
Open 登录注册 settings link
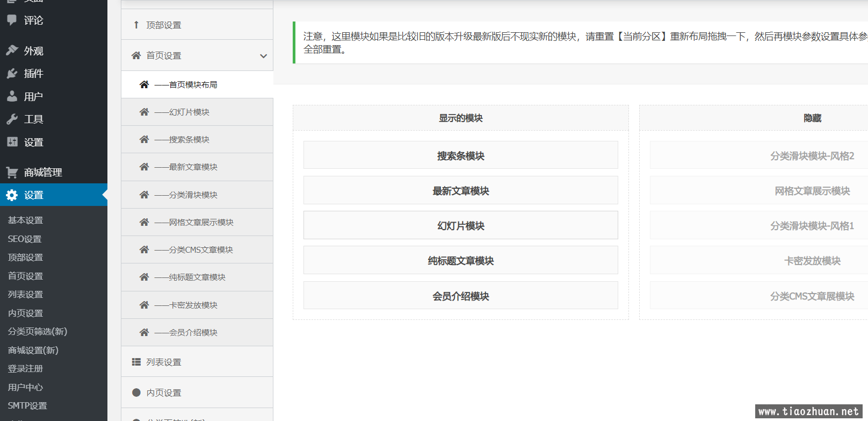pyautogui.click(x=25, y=368)
